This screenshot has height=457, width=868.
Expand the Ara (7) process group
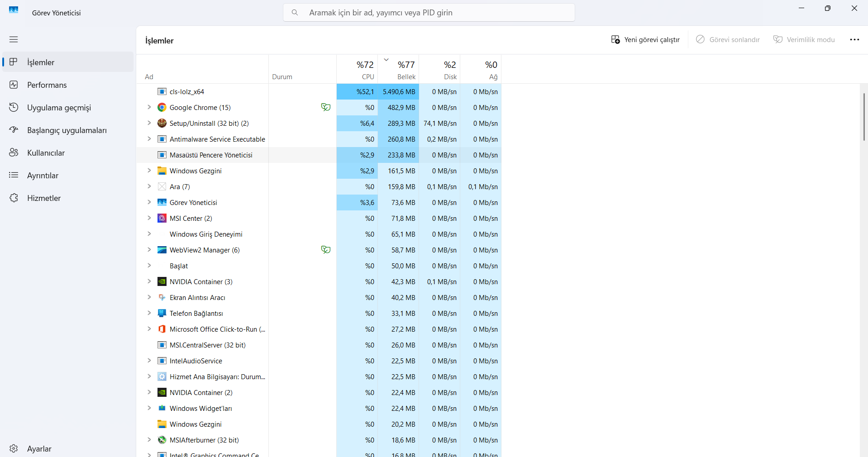[x=149, y=186]
